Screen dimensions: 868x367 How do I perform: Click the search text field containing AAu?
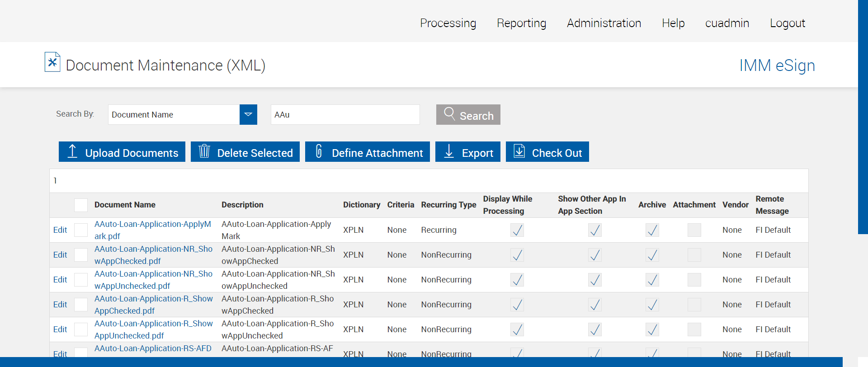[x=345, y=115]
